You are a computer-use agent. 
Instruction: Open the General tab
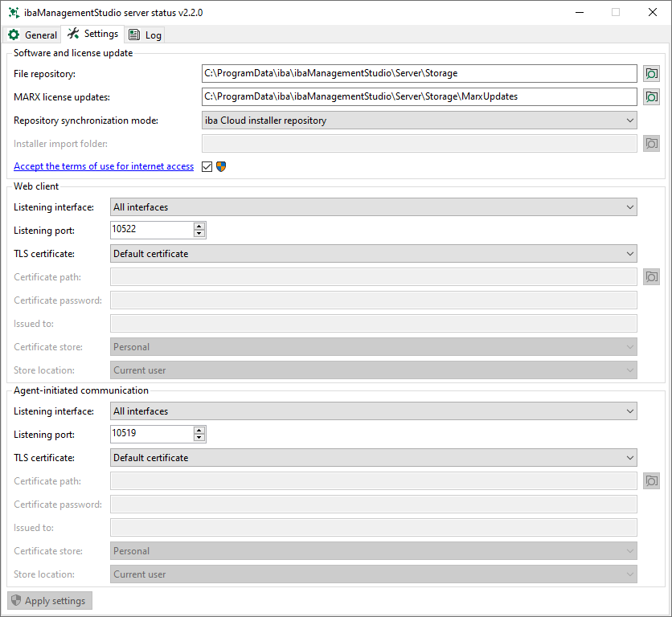click(33, 35)
